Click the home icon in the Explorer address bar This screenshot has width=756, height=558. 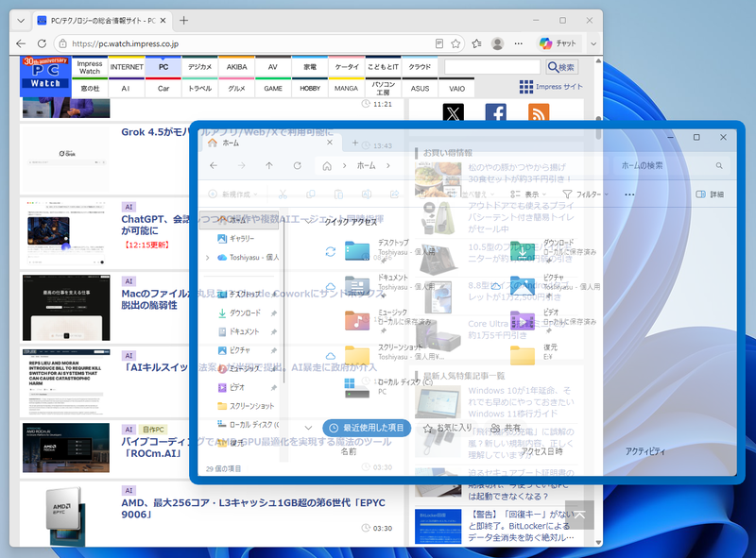tap(327, 166)
